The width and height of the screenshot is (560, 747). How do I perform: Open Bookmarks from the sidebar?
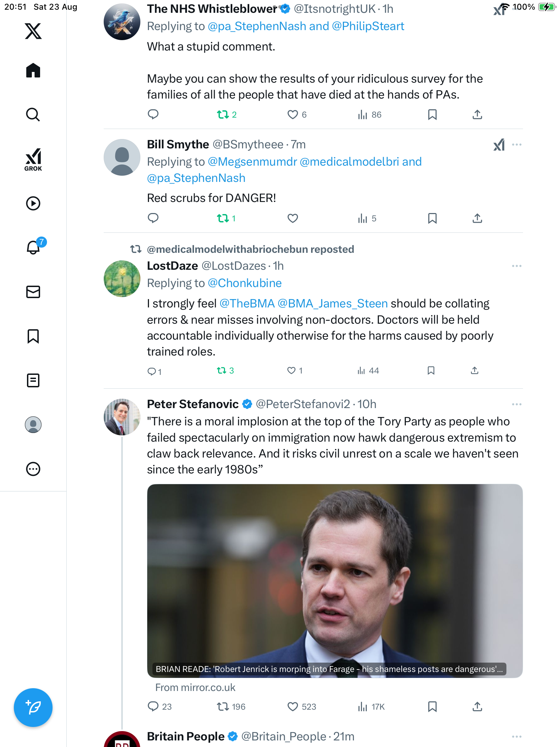pyautogui.click(x=33, y=336)
